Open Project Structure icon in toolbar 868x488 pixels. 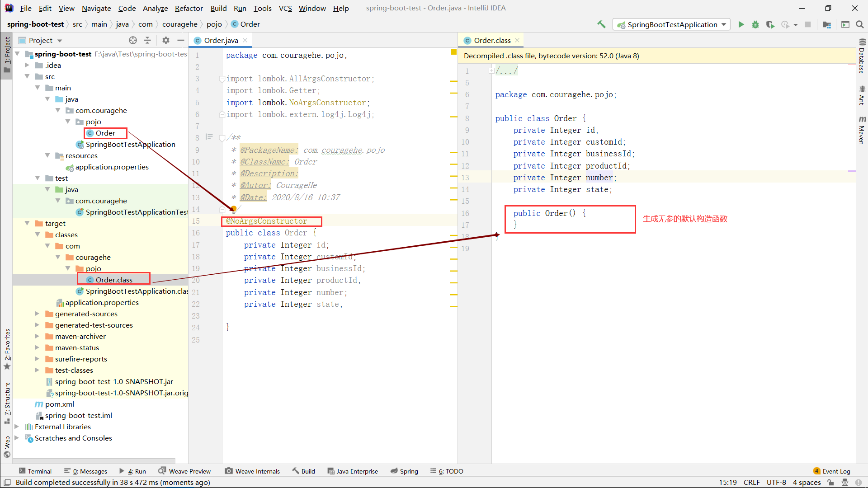point(827,24)
